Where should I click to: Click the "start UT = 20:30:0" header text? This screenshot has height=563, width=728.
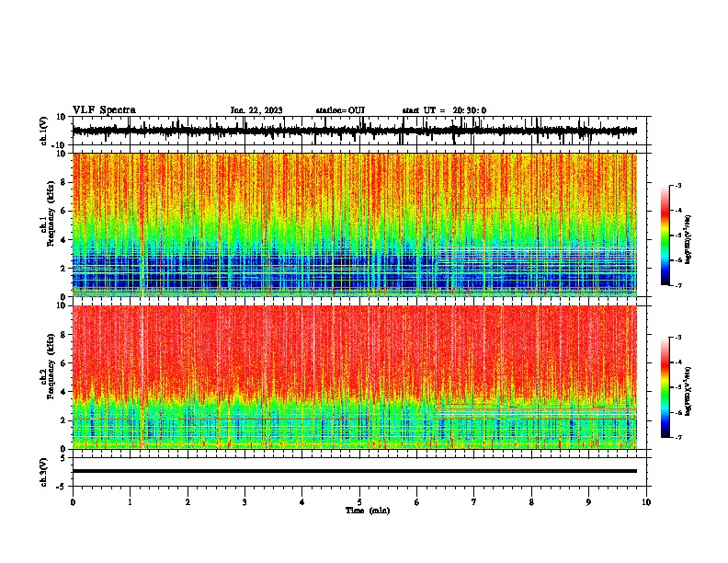(x=444, y=110)
